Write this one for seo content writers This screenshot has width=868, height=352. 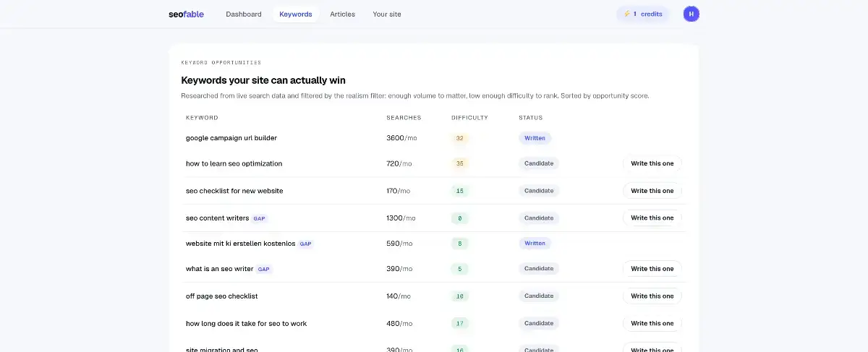click(x=652, y=218)
